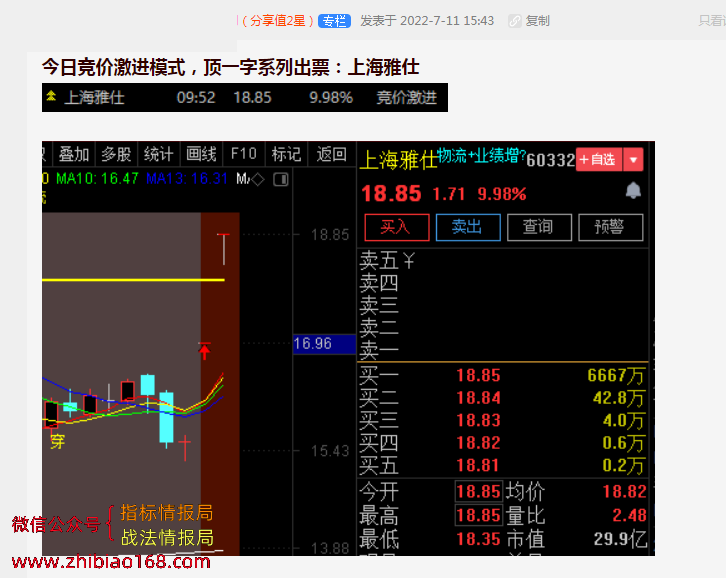Screen dimensions: 726x578
Task: Click the 竞价激进 label in alert row
Action: coord(407,98)
